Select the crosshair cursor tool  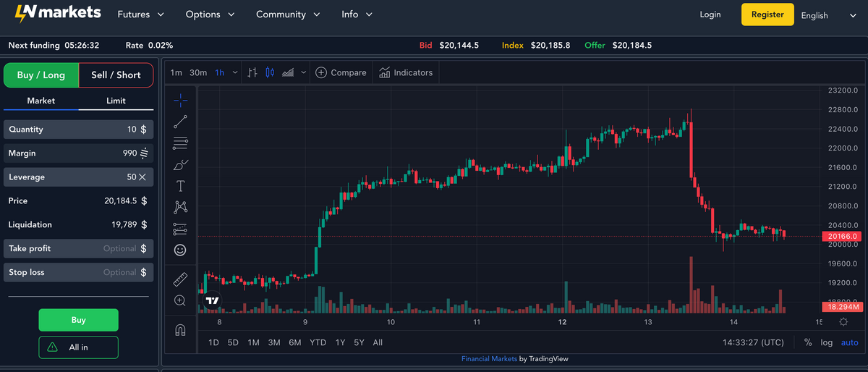coord(180,100)
